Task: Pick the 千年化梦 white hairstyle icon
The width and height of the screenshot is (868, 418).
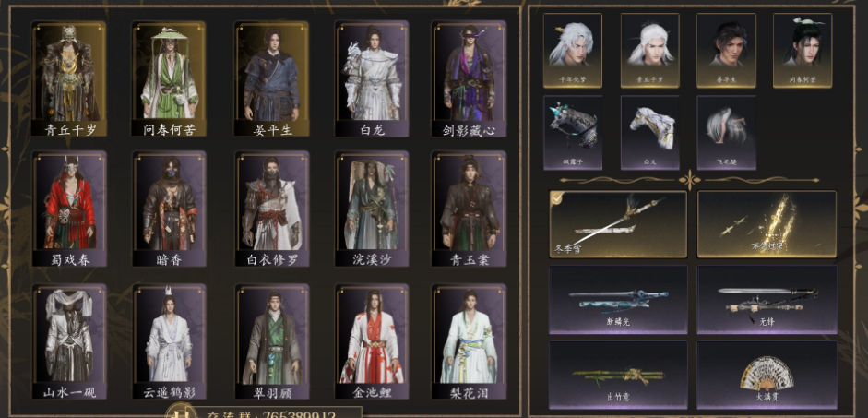Action: [573, 51]
